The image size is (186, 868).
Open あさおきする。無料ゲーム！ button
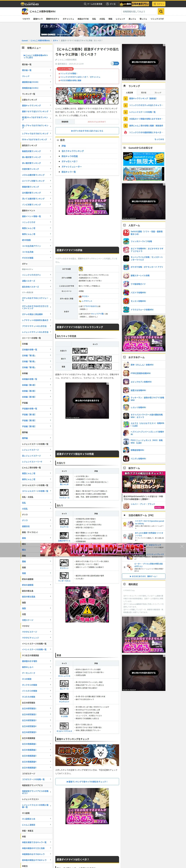(x=144, y=576)
